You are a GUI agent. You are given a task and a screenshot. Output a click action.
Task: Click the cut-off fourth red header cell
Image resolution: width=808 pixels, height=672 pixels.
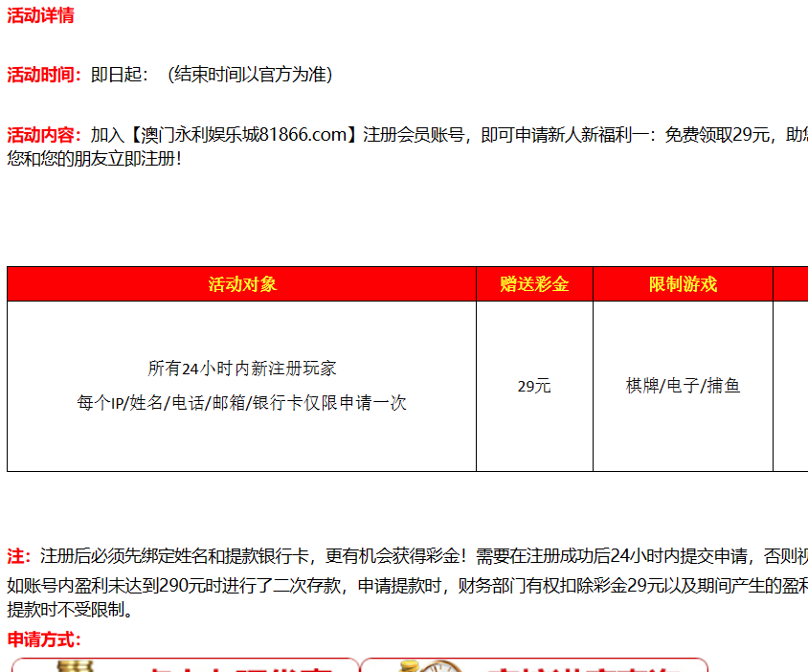pyautogui.click(x=791, y=284)
